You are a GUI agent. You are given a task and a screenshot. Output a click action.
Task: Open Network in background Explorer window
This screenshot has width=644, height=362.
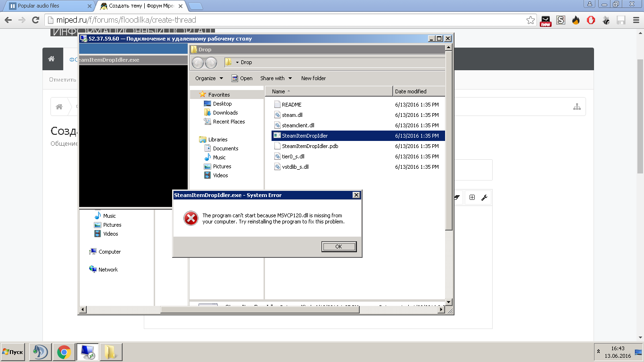point(108,270)
